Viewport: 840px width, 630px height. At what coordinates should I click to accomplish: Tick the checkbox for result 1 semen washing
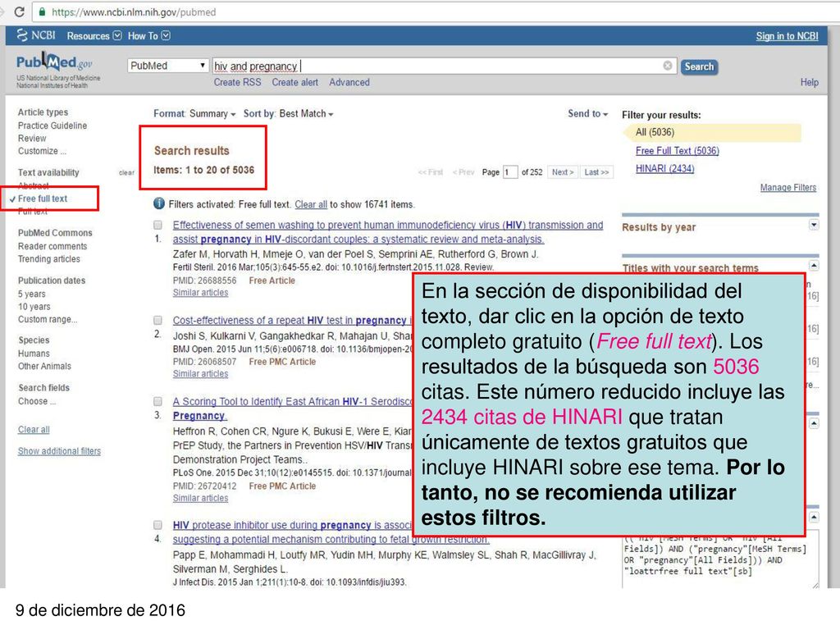tap(157, 225)
